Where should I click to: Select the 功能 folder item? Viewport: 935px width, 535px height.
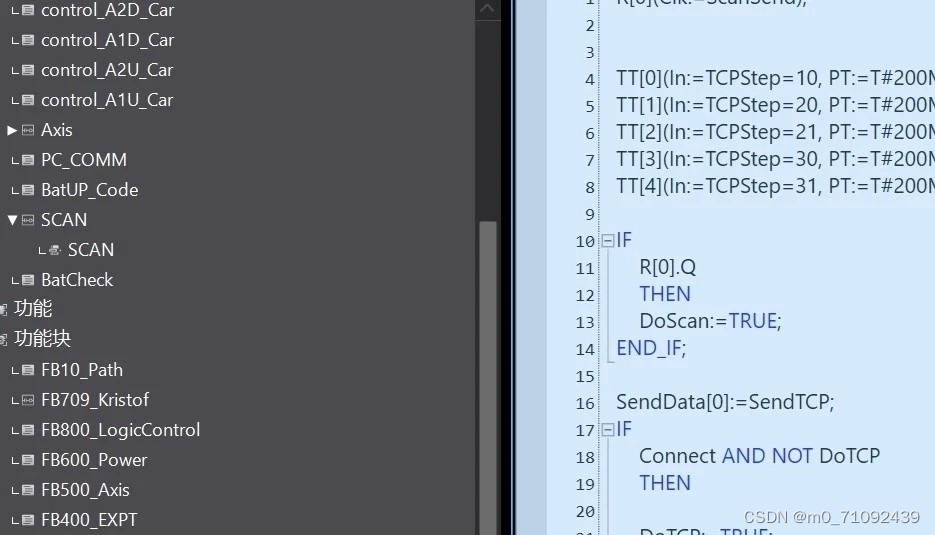pyautogui.click(x=33, y=308)
